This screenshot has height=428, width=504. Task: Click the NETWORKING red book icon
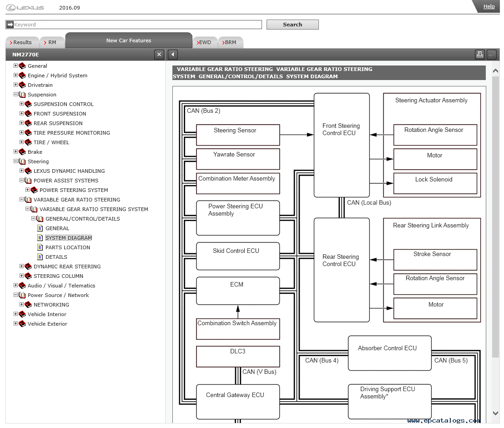(28, 305)
